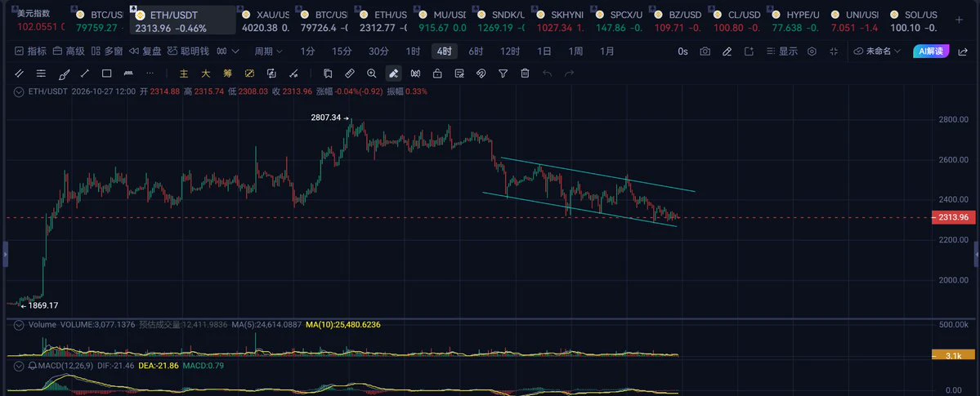The height and width of the screenshot is (396, 980).
Task: Click the add-window plus square icon
Action: (749, 51)
